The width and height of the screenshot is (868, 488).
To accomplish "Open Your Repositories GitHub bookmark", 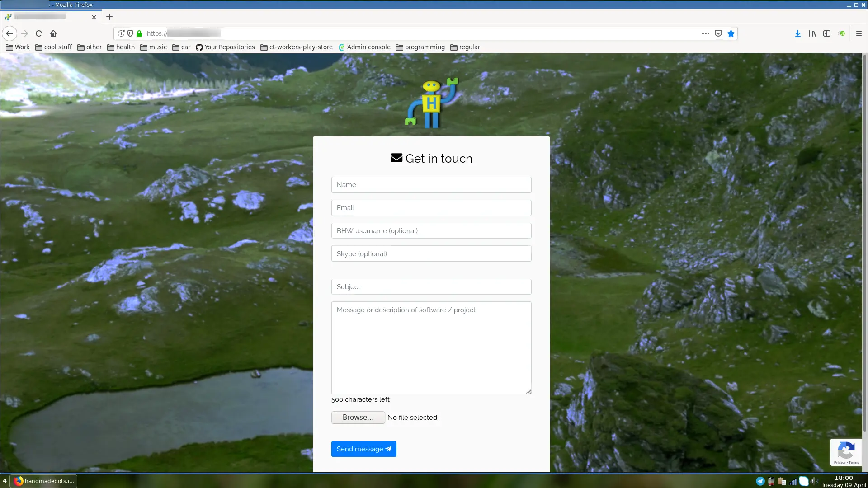I will pos(225,47).
